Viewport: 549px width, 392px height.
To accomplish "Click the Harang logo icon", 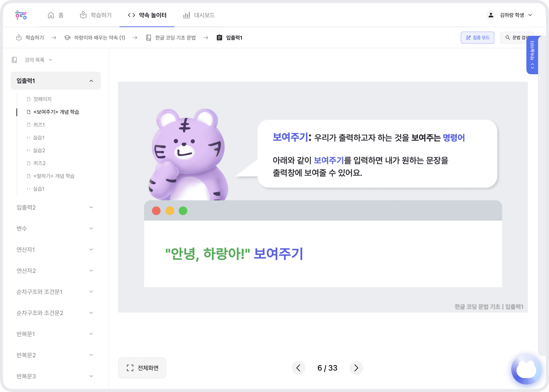I will (x=21, y=15).
